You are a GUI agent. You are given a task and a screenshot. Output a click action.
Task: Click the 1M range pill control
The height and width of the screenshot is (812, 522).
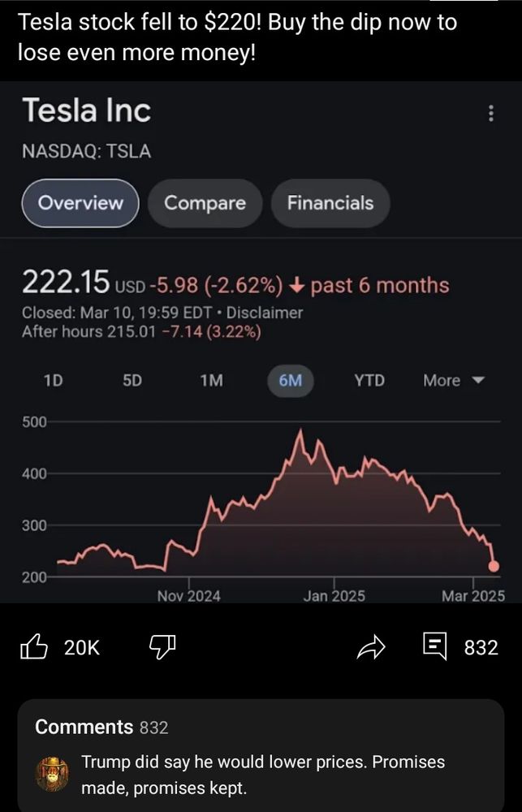click(x=210, y=380)
